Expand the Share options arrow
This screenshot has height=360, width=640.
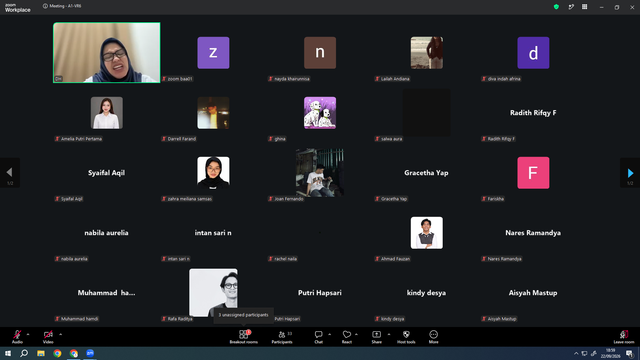(389, 334)
